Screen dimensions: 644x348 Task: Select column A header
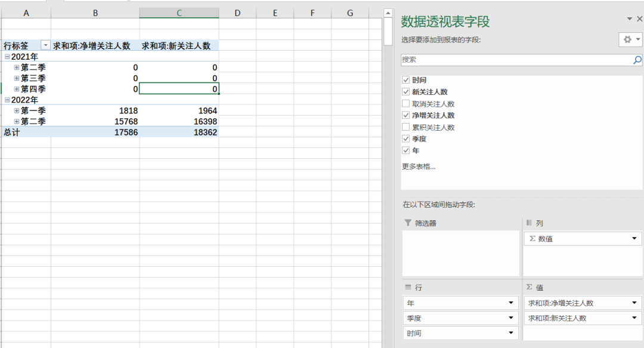[x=26, y=13]
